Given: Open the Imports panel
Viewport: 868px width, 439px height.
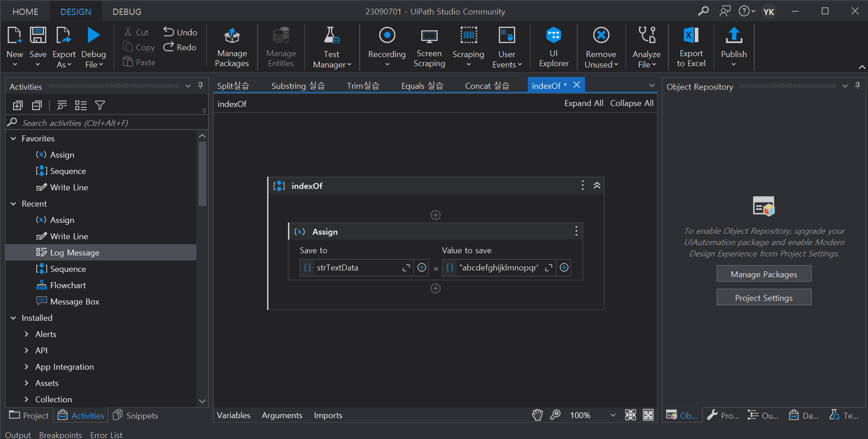Looking at the screenshot, I should (x=328, y=415).
